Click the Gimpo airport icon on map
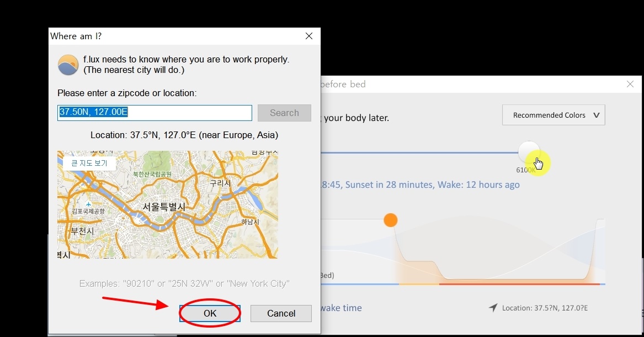644x337 pixels. click(x=88, y=204)
